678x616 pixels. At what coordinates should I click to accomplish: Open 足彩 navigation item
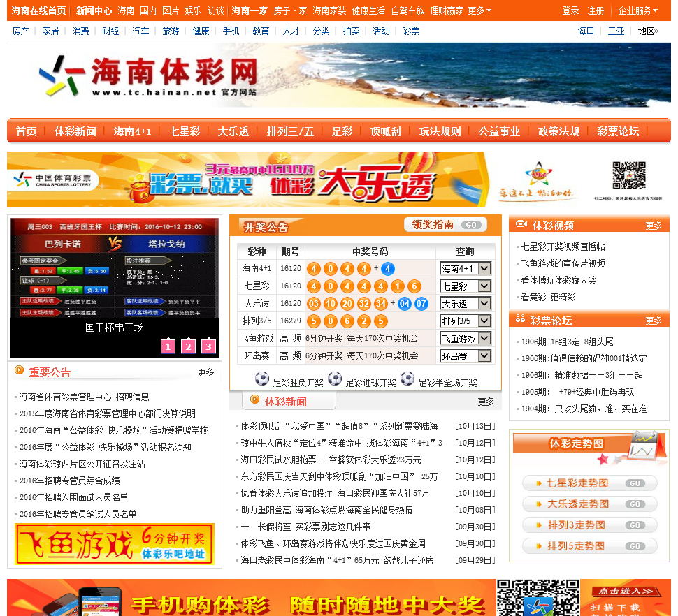(x=342, y=131)
